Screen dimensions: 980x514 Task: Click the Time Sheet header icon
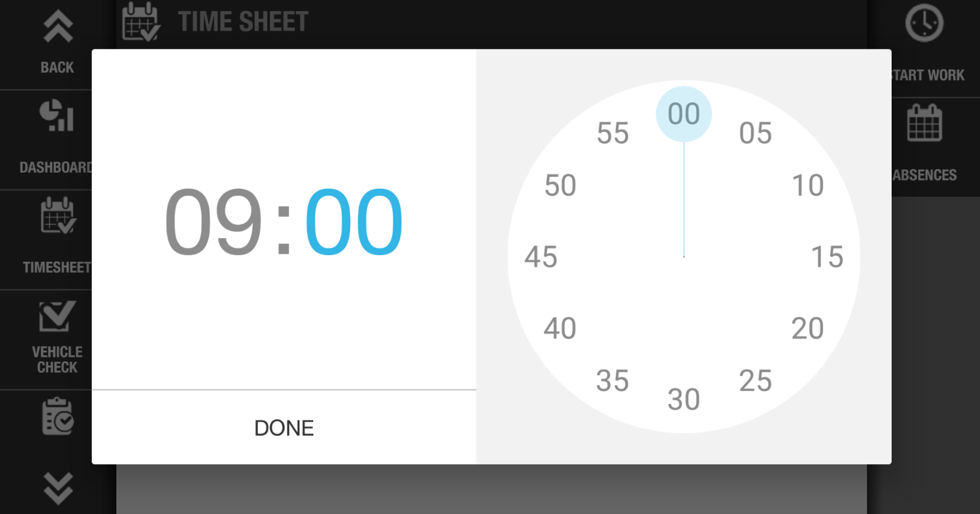[x=141, y=22]
